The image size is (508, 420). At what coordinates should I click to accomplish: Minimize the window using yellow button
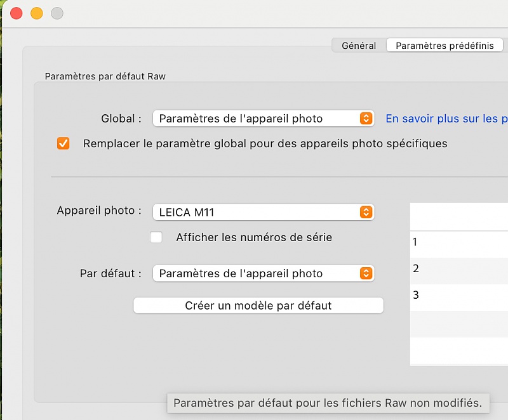tap(37, 13)
